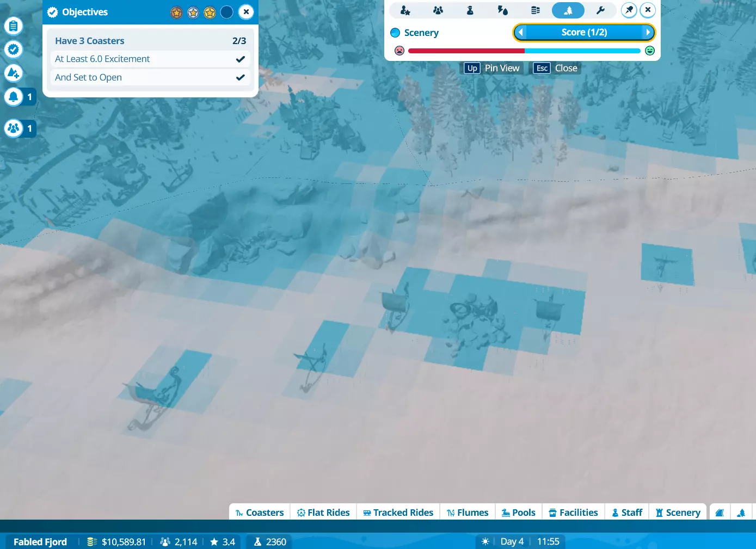Screen dimensions: 756x549
Task: Select the empty blue medal slot
Action: [227, 12]
